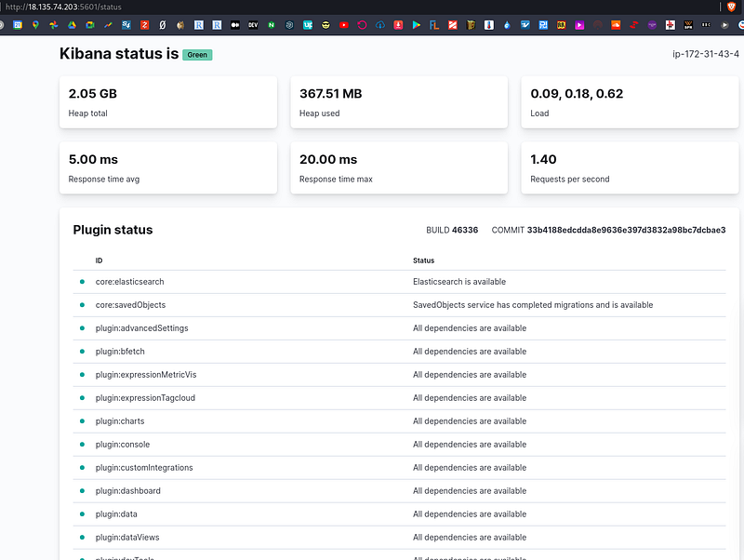Open the thermometer bookmark icon

[489, 25]
